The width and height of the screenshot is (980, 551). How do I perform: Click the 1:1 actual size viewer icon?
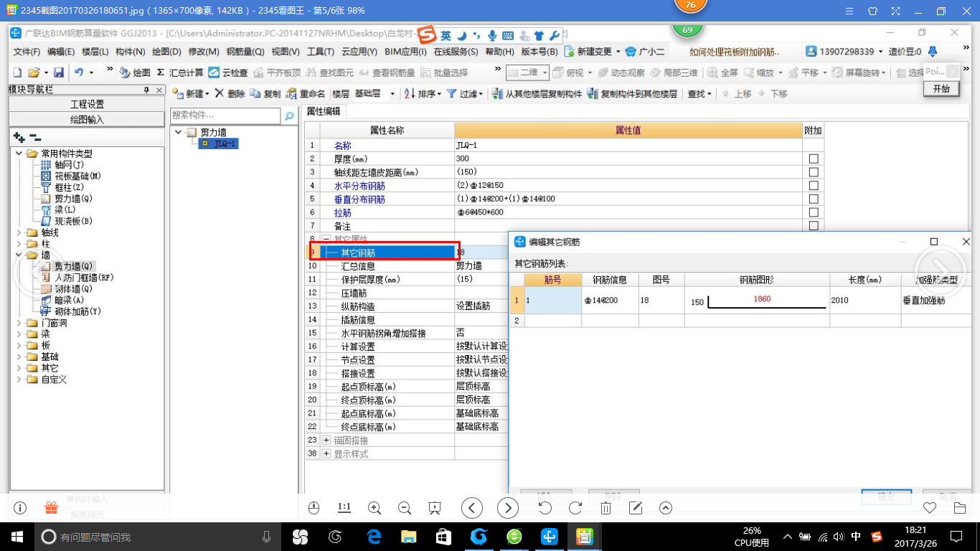pos(344,507)
